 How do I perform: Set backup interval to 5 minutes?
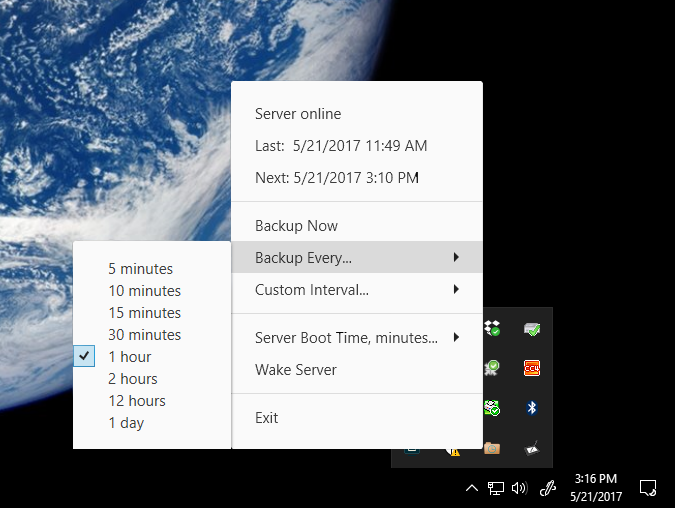[x=152, y=269]
